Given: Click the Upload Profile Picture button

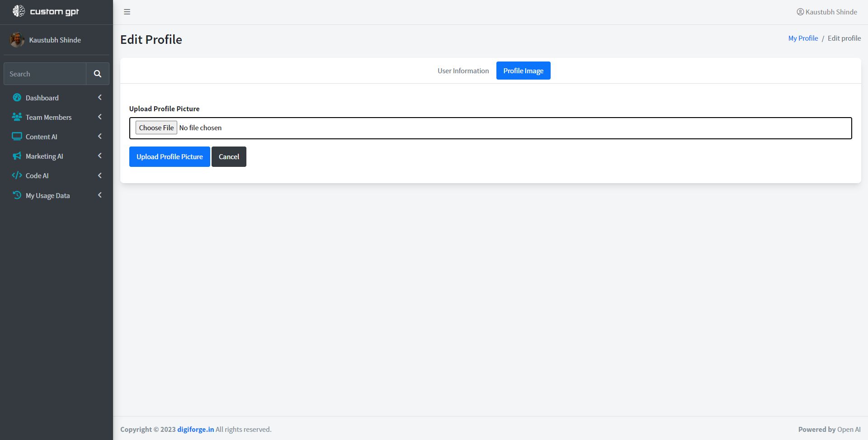Looking at the screenshot, I should coord(170,156).
